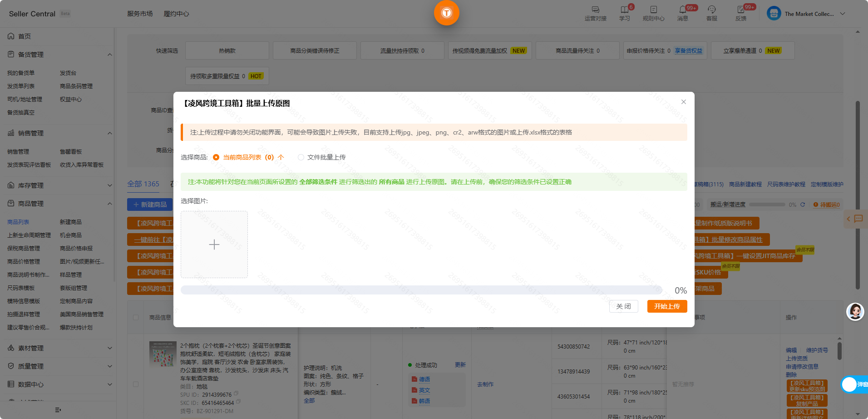Click the upload progress bar showing 0%
This screenshot has width=868, height=419.
click(x=422, y=289)
